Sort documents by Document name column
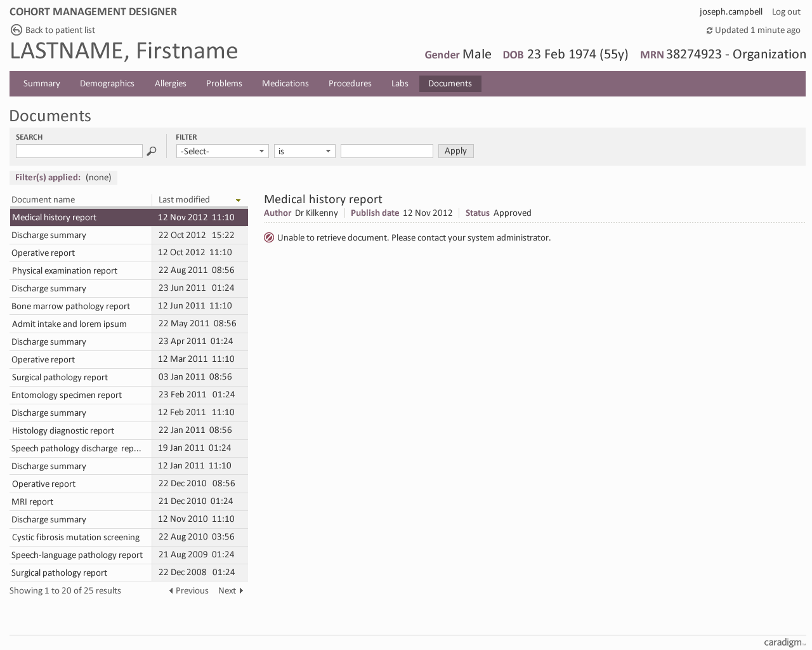This screenshot has width=812, height=650. click(43, 199)
